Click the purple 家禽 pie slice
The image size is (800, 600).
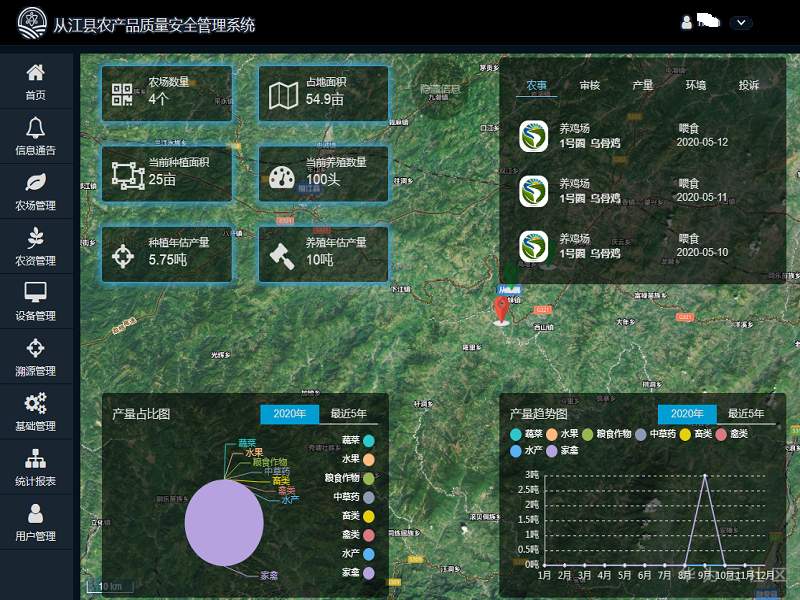(x=224, y=522)
